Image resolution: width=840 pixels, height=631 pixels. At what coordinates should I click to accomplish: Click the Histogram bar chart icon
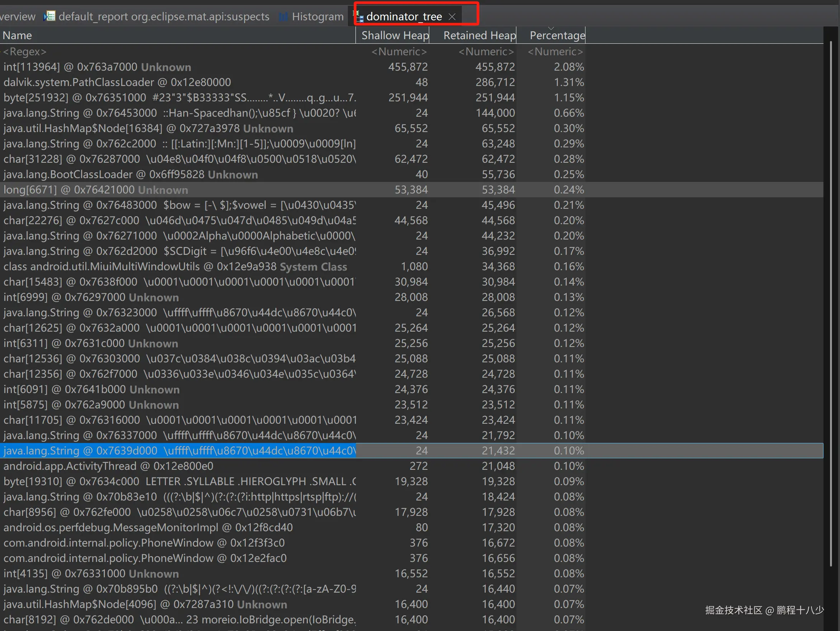pyautogui.click(x=283, y=17)
